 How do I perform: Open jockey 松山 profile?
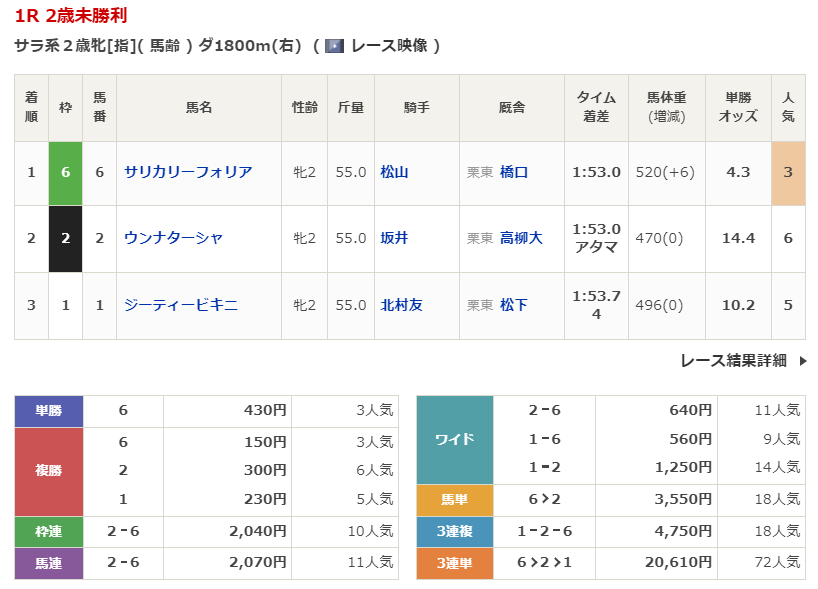coord(395,172)
